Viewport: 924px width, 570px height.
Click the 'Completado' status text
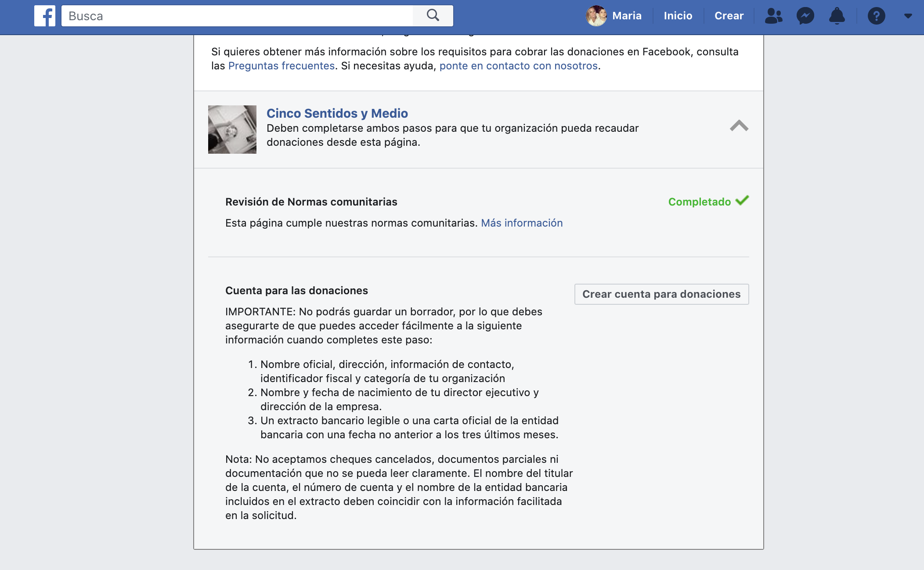[x=700, y=202]
